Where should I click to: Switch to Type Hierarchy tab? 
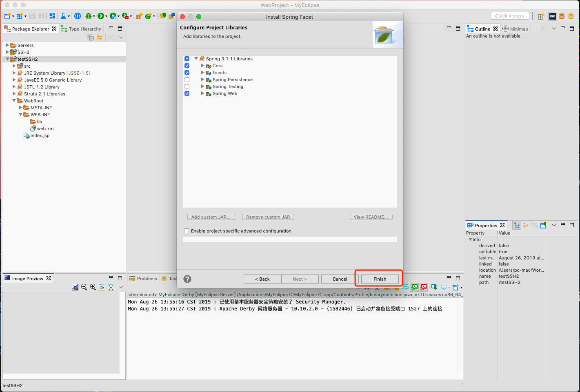(81, 29)
